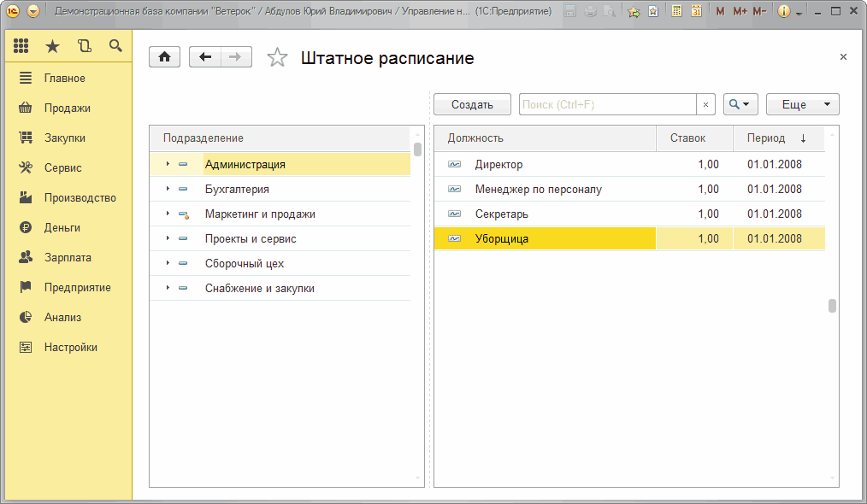Click the Создать button
The width and height of the screenshot is (867, 504).
[x=472, y=104]
